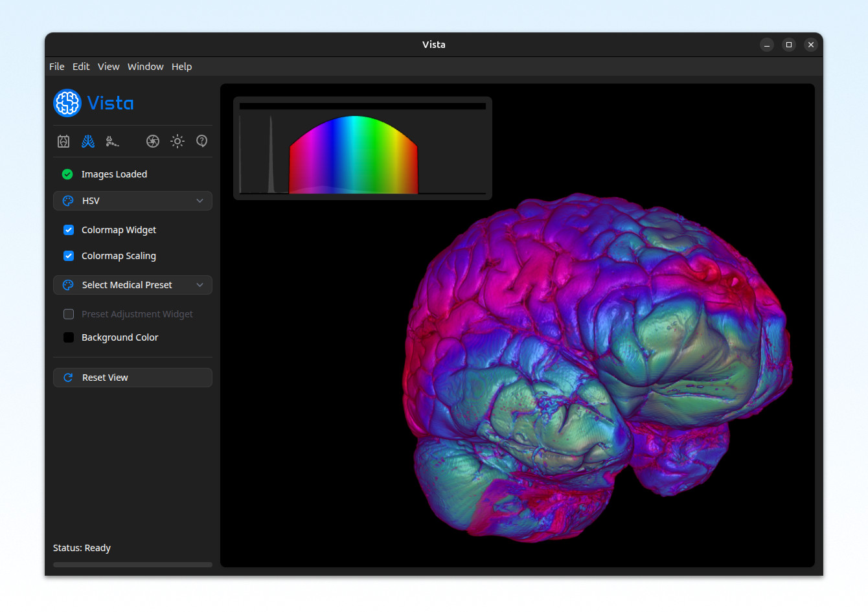Open the bone joint tools icon
Screen dimensions: 868x612
[112, 141]
